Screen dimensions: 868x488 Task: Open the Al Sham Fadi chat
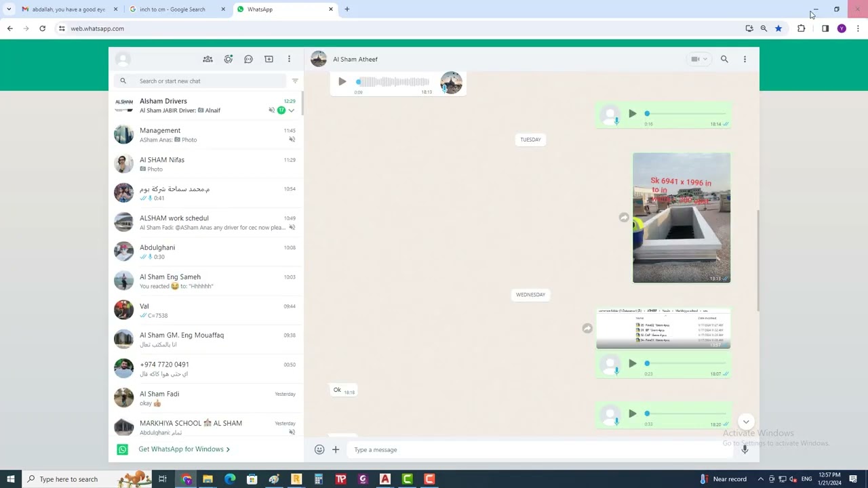205,398
